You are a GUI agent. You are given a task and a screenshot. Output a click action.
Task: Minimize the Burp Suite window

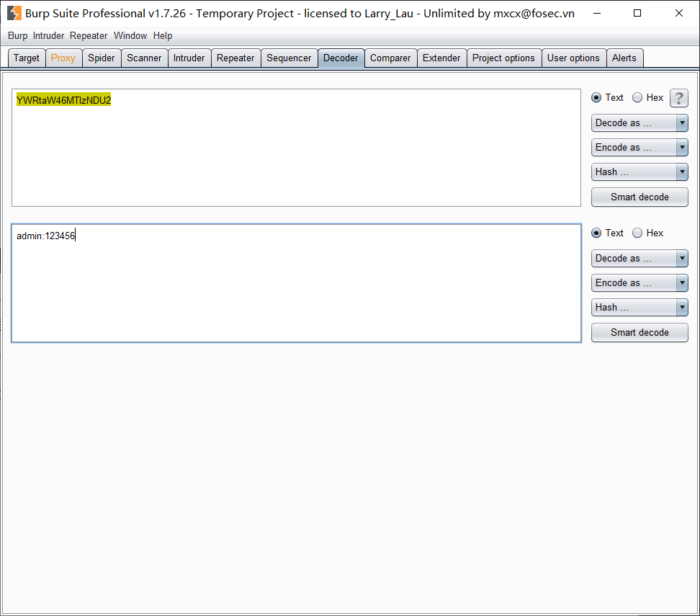[596, 14]
